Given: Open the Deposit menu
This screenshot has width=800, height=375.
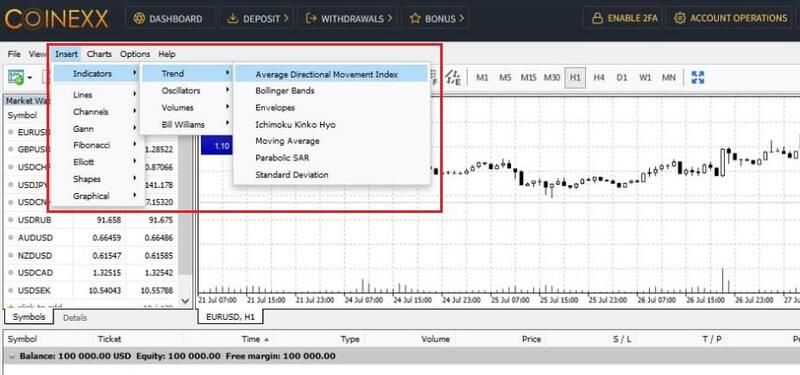Looking at the screenshot, I should (258, 19).
